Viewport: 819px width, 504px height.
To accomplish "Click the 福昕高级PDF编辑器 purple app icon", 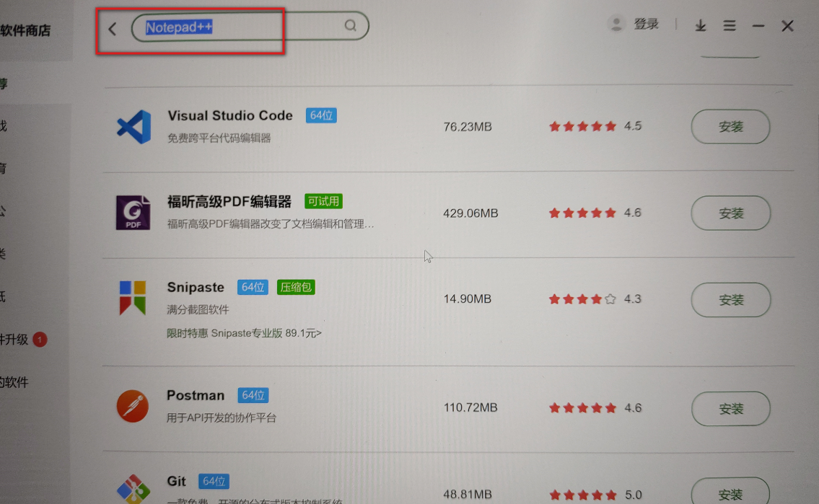I will (133, 213).
